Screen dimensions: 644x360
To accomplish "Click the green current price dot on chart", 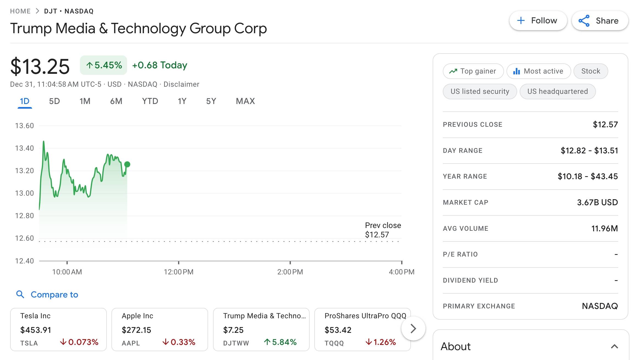I will (127, 164).
